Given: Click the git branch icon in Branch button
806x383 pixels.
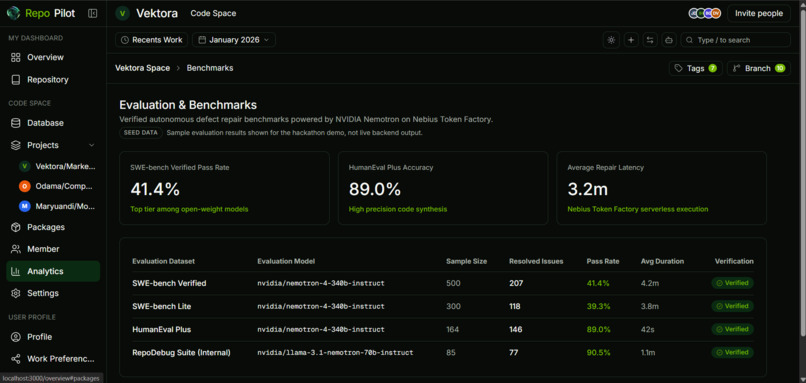Looking at the screenshot, I should (x=737, y=68).
